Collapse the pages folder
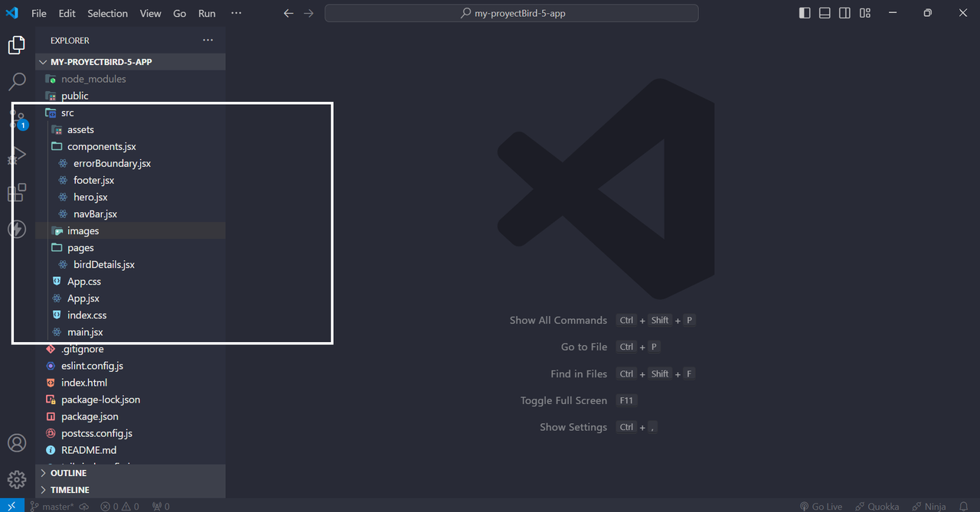980x512 pixels. point(130,247)
